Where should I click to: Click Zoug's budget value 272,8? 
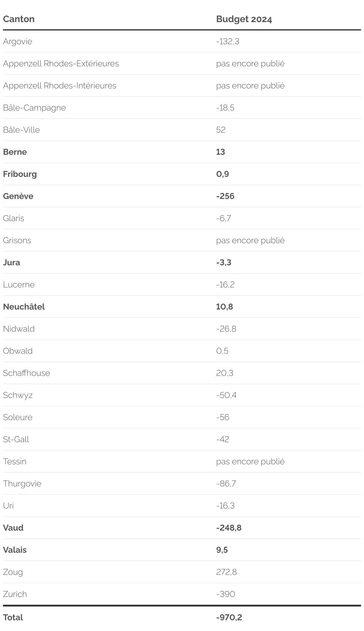pos(226,572)
